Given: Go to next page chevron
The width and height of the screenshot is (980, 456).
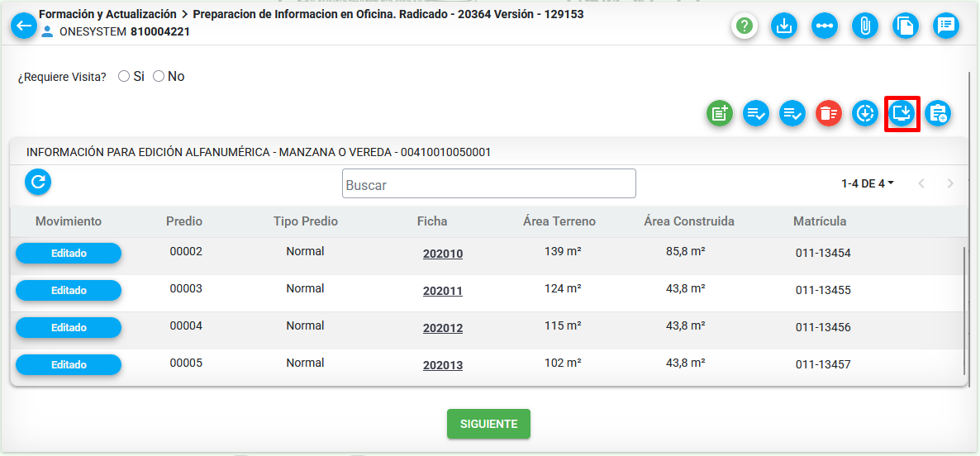Looking at the screenshot, I should click(x=950, y=183).
